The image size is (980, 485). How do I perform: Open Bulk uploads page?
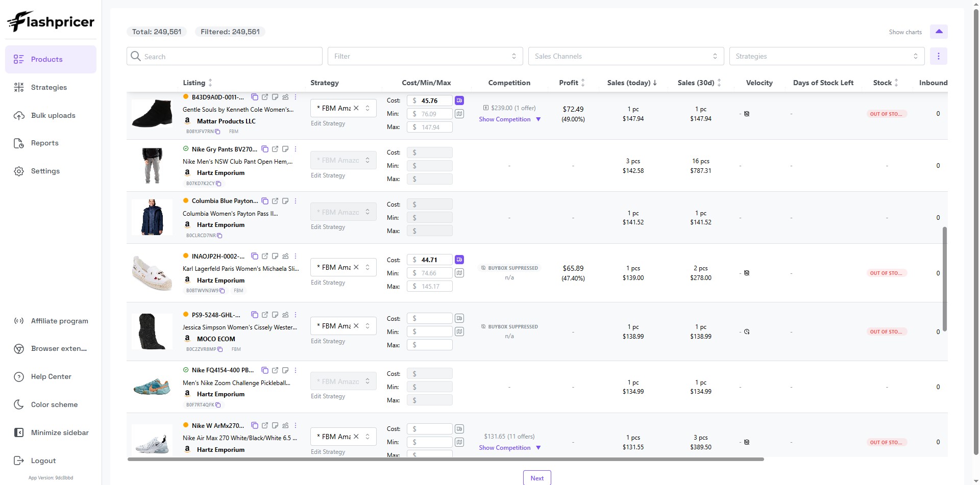(x=51, y=115)
